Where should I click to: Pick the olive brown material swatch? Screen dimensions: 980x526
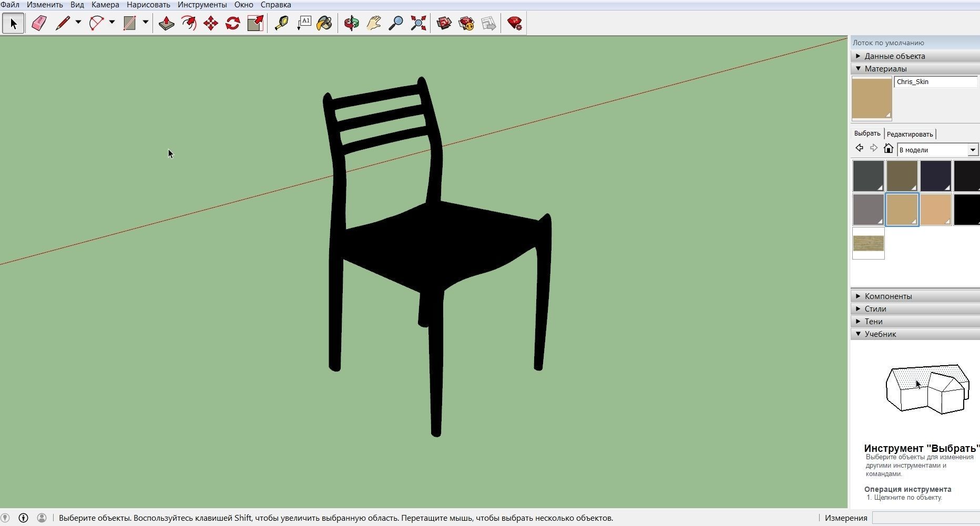(x=902, y=176)
